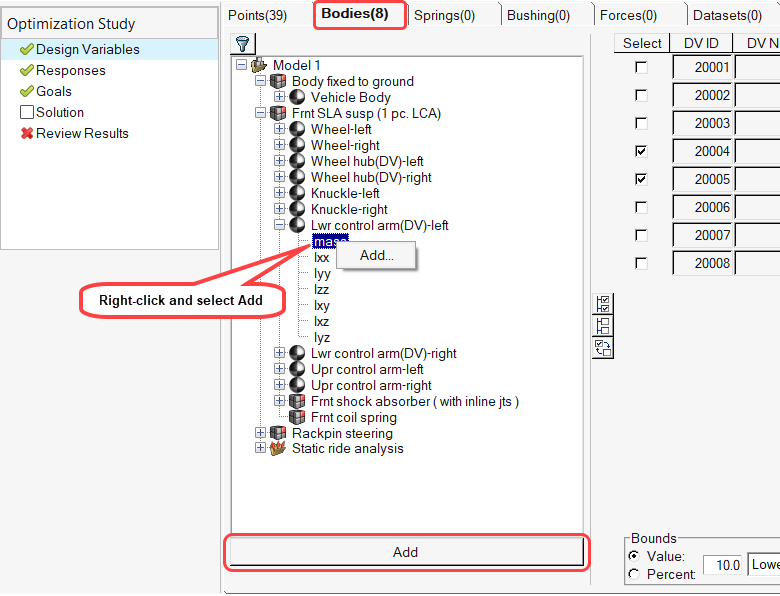Image resolution: width=780 pixels, height=596 pixels.
Task: Click the select-all checklist icon beside the table
Action: coord(603,304)
